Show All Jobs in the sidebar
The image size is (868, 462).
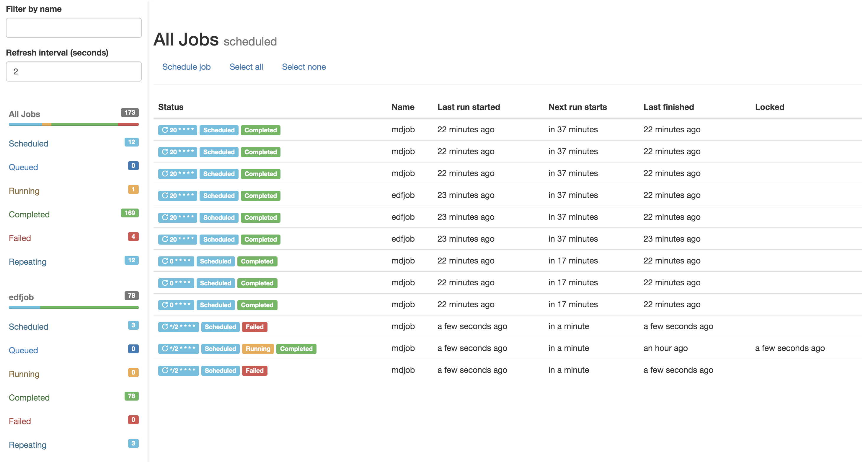(x=24, y=114)
